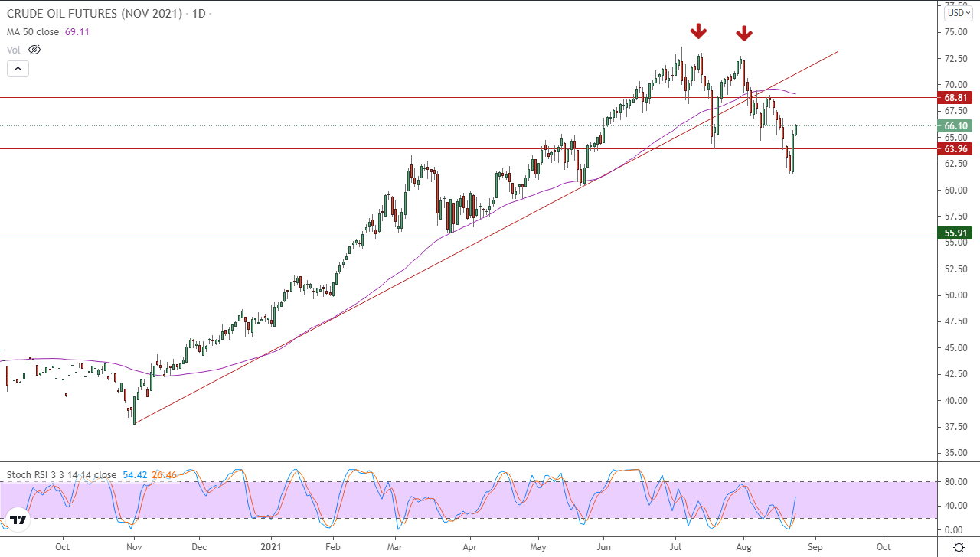Viewport: 980px width, 557px height.
Task: Click the 35.00 price axis label
Action: click(x=955, y=453)
